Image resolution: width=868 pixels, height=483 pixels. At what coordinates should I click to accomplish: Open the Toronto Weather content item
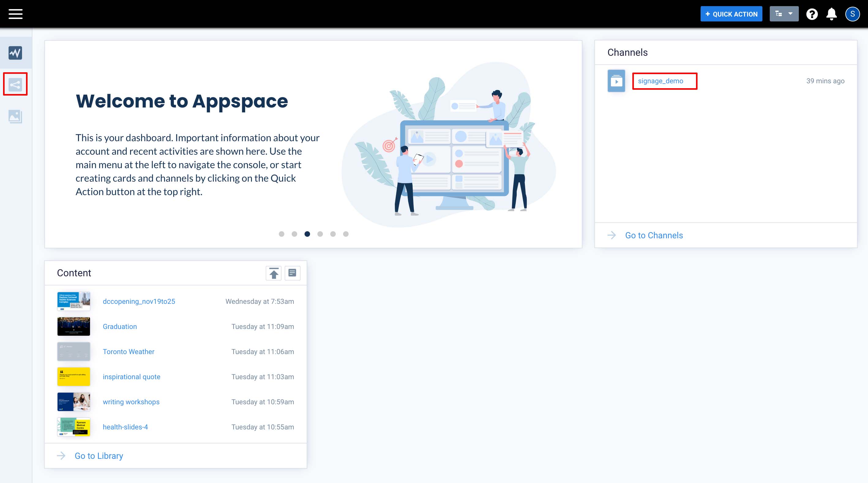point(128,352)
